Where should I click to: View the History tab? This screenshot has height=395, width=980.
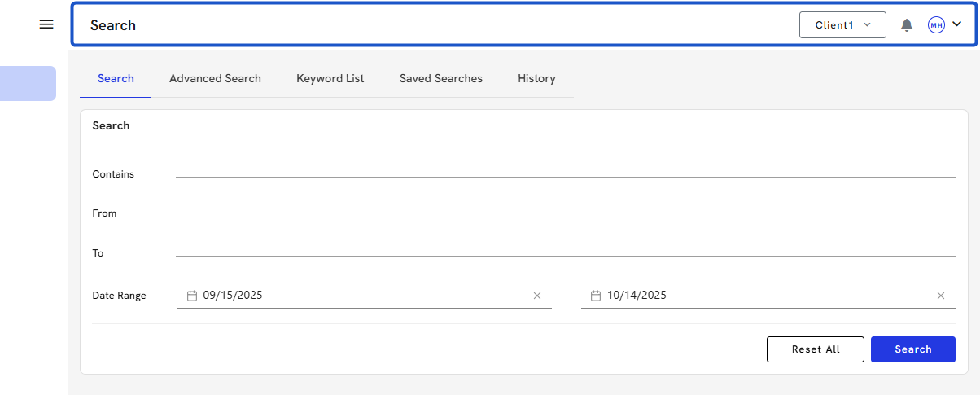(x=536, y=79)
